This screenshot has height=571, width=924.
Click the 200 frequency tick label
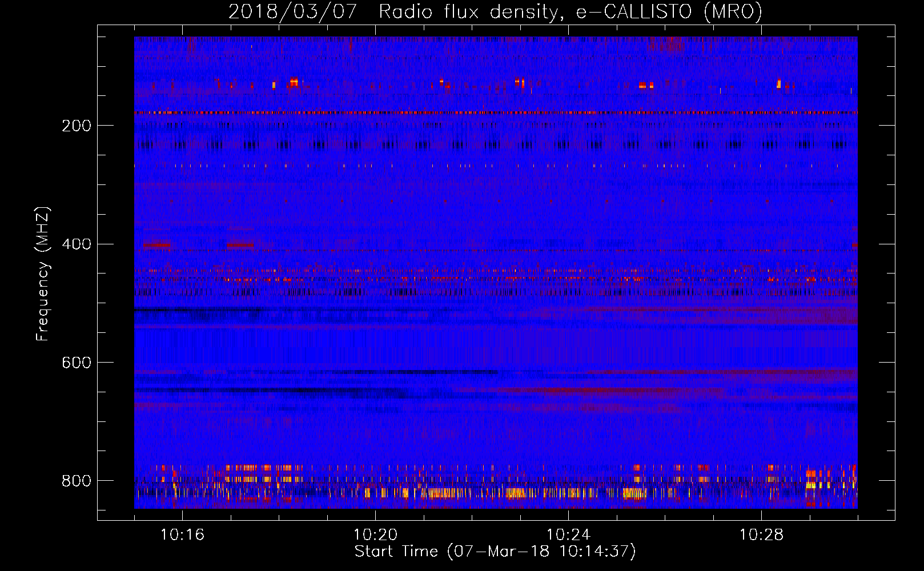(77, 126)
